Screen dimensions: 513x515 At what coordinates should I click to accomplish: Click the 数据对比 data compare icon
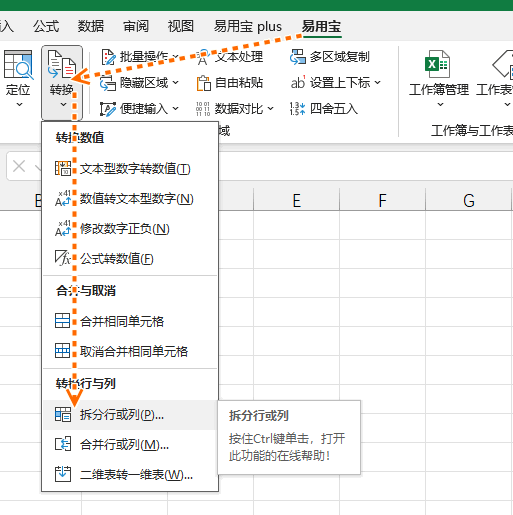click(x=203, y=109)
